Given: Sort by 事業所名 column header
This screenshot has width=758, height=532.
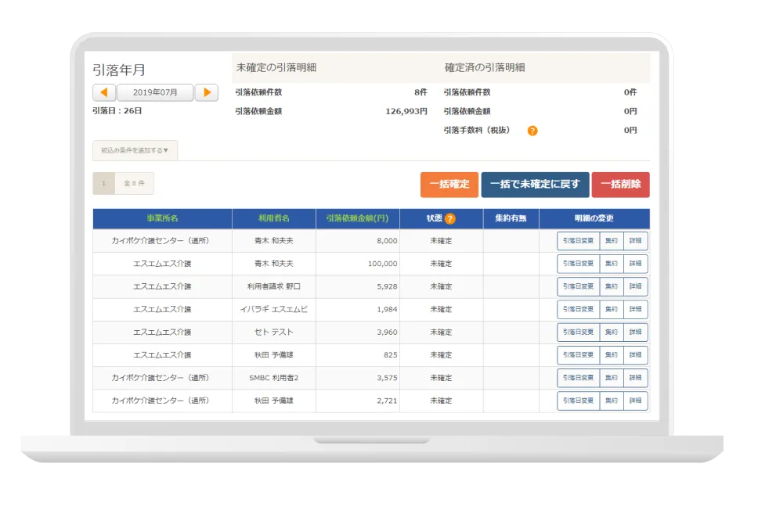Looking at the screenshot, I should pos(162,218).
